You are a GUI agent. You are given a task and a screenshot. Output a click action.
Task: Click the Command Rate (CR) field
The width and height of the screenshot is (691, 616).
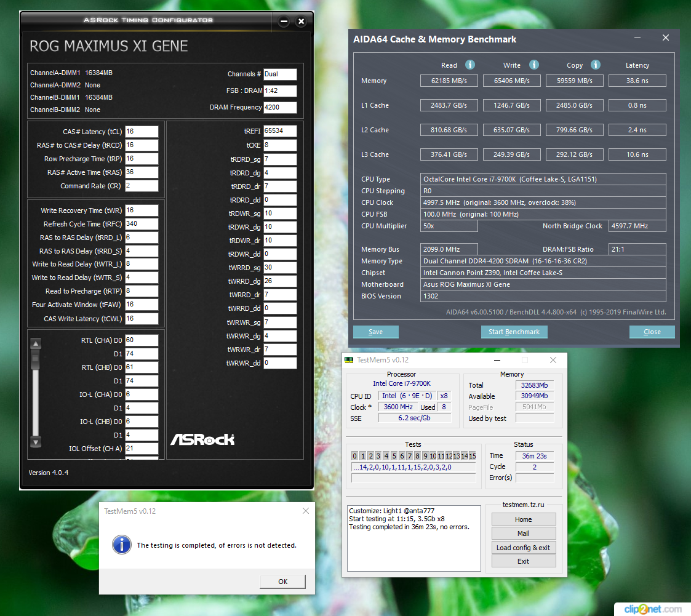pos(142,186)
